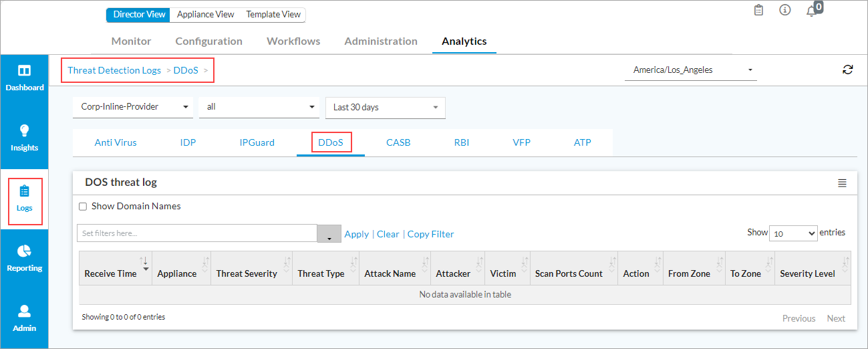Viewport: 868px width, 349px height.
Task: Expand America/Los_Angeles timezone dropdown
Action: coord(690,70)
